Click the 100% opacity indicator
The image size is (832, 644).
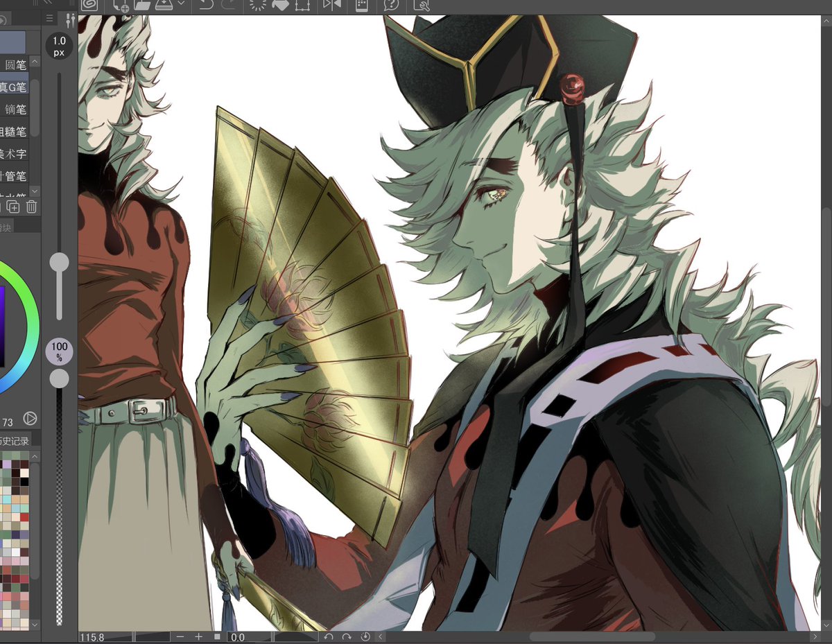pyautogui.click(x=60, y=351)
